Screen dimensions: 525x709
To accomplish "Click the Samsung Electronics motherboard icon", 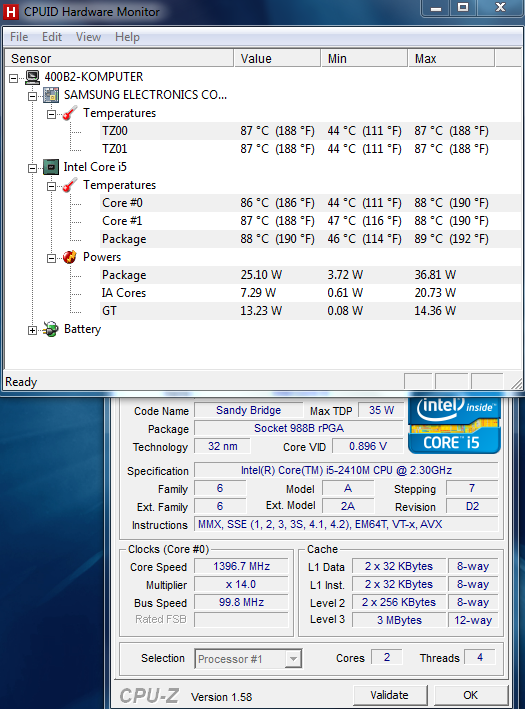I will click(x=51, y=95).
